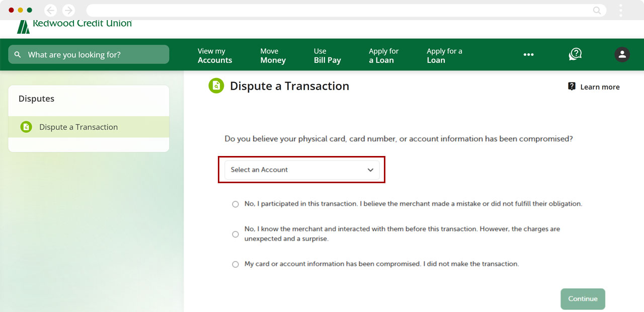The width and height of the screenshot is (644, 312).
Task: Open the Use Bill Pay menu
Action: click(327, 55)
